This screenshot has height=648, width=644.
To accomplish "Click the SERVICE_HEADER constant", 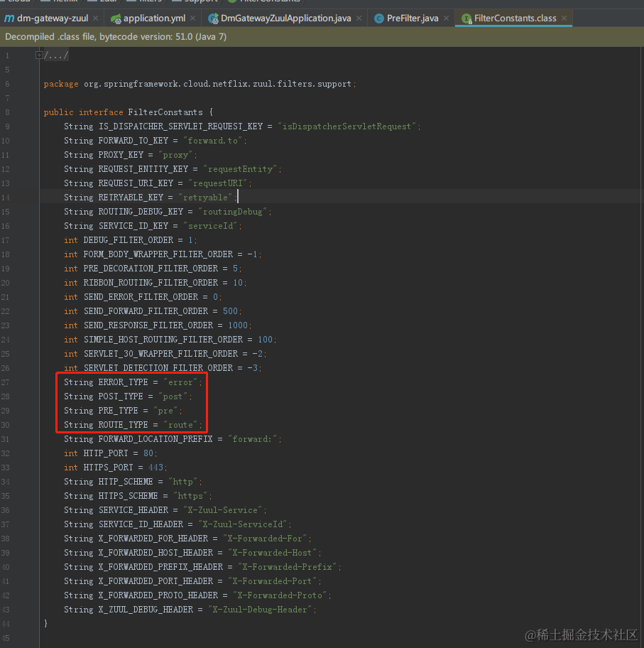I will tap(133, 510).
